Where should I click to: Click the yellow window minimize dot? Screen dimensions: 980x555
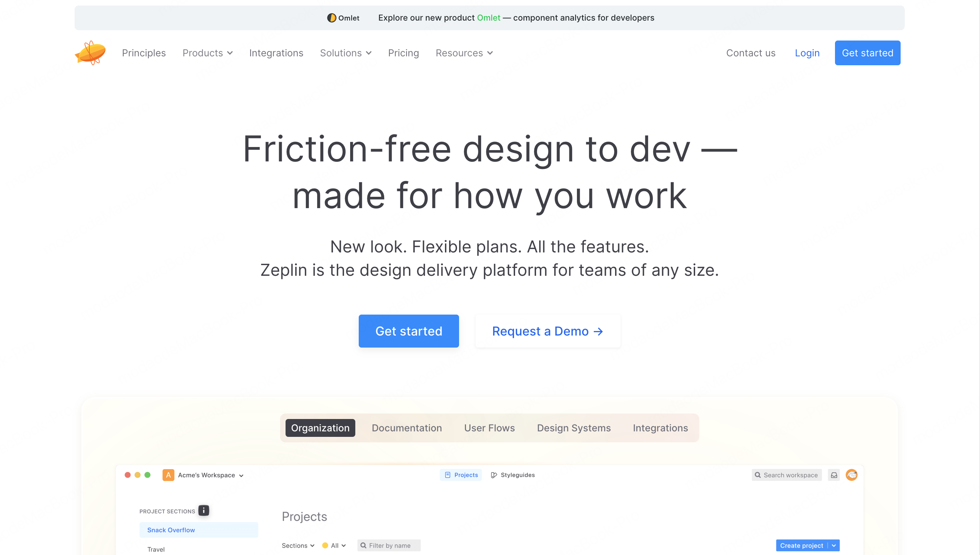pos(138,475)
